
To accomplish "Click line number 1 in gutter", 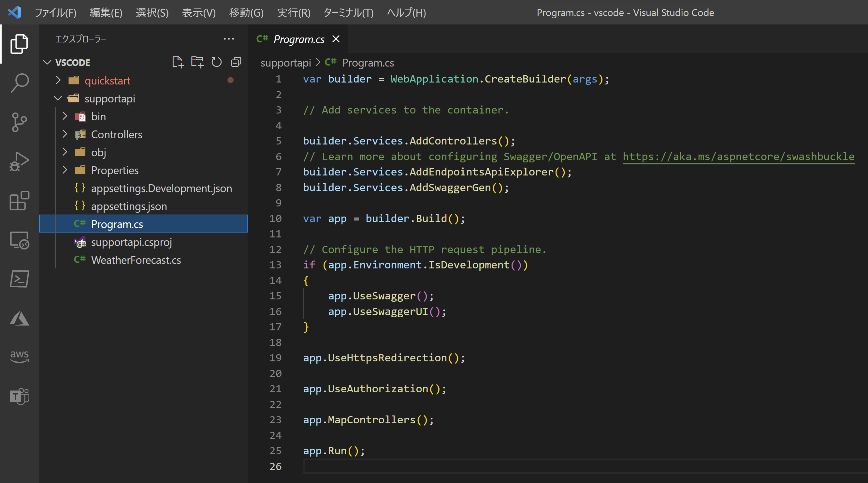I will [x=278, y=79].
